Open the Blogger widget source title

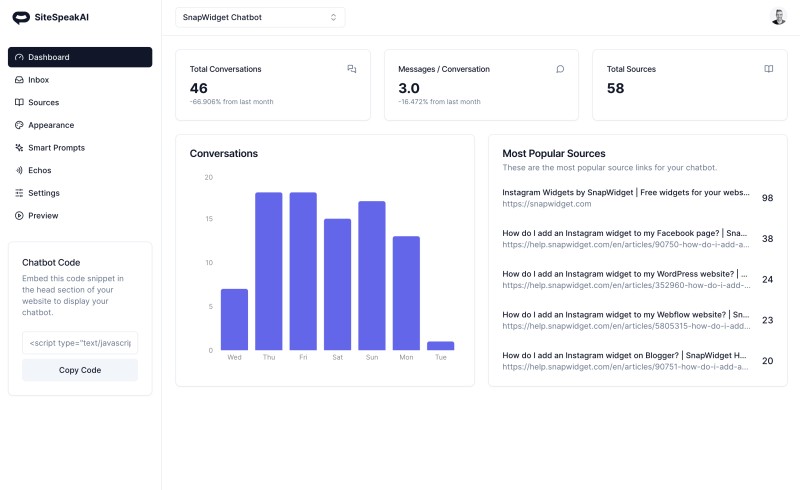pos(624,355)
